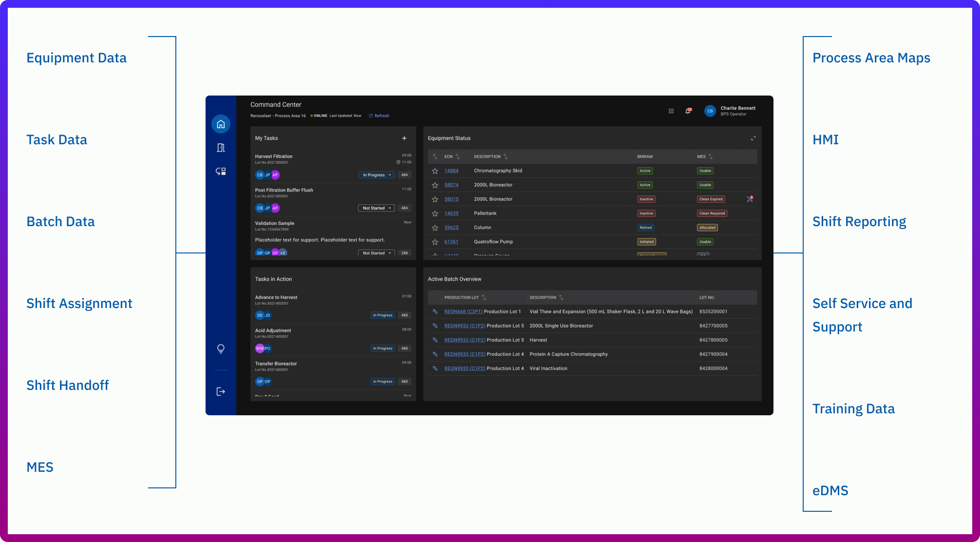Change status dropdown on Acid Adjustment task
Screen dimensions: 980x542
pos(383,348)
